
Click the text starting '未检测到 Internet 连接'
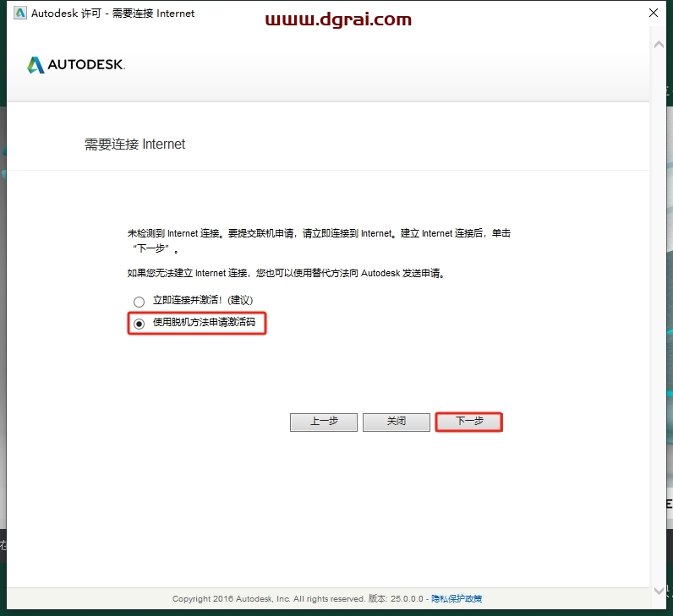coord(319,241)
